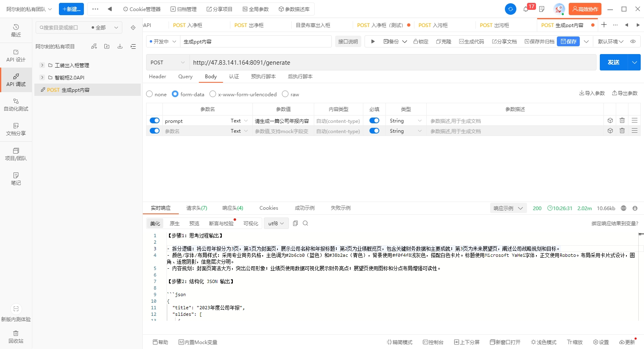Toggle the prompt parameter enable switch
Screen dimensions: 644x349
click(x=155, y=120)
